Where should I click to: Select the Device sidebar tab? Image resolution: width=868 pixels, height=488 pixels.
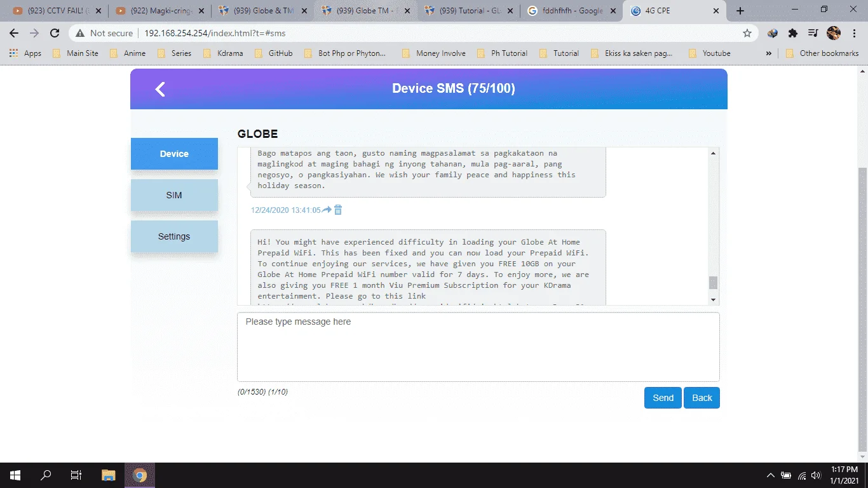[x=174, y=154]
